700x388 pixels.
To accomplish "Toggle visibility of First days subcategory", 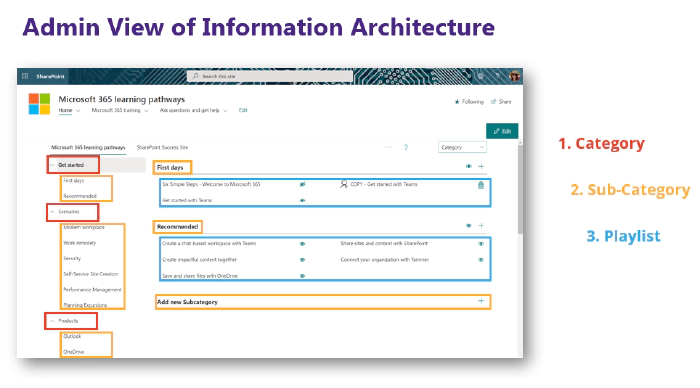I will click(468, 166).
